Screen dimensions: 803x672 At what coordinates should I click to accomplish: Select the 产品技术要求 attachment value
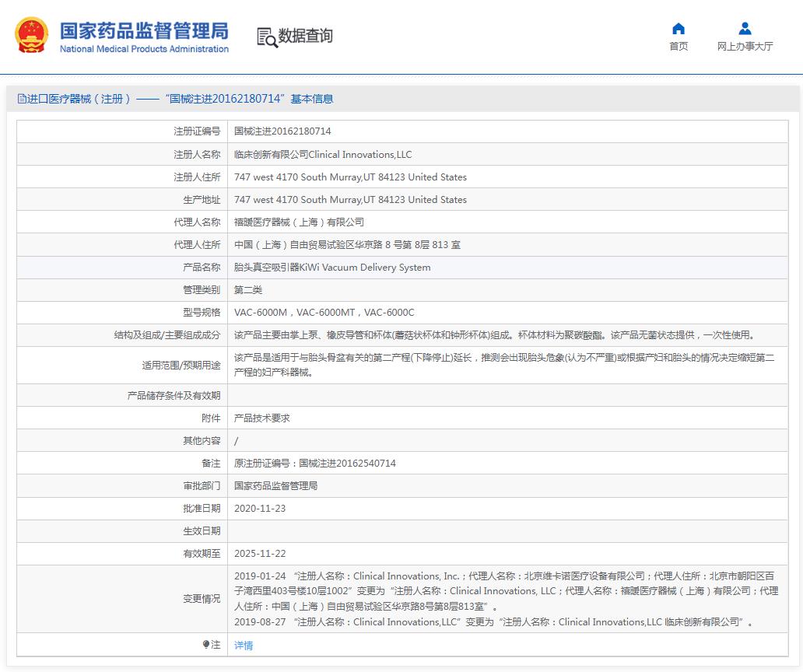(261, 418)
